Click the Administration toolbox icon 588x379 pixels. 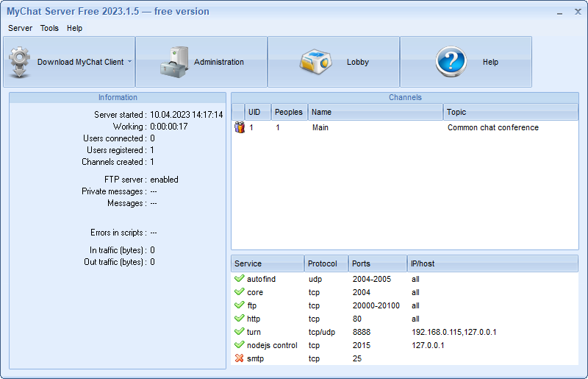point(174,62)
